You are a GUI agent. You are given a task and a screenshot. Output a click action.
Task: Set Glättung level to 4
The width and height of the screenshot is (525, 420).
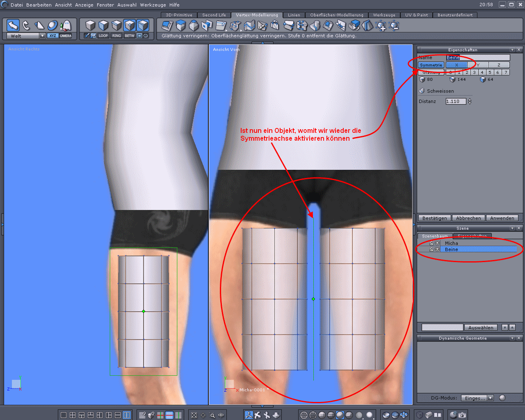pyautogui.click(x=482, y=72)
